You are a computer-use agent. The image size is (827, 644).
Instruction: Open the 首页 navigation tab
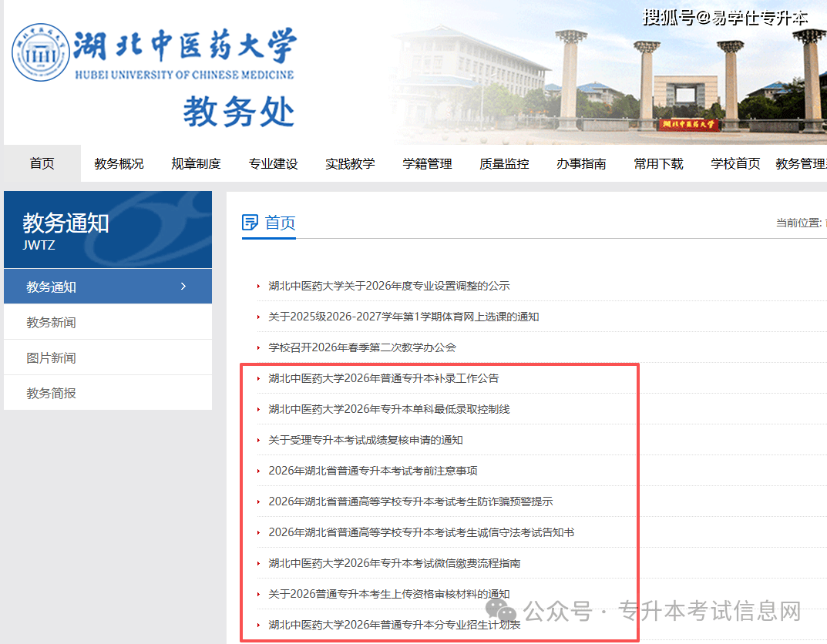pyautogui.click(x=42, y=163)
